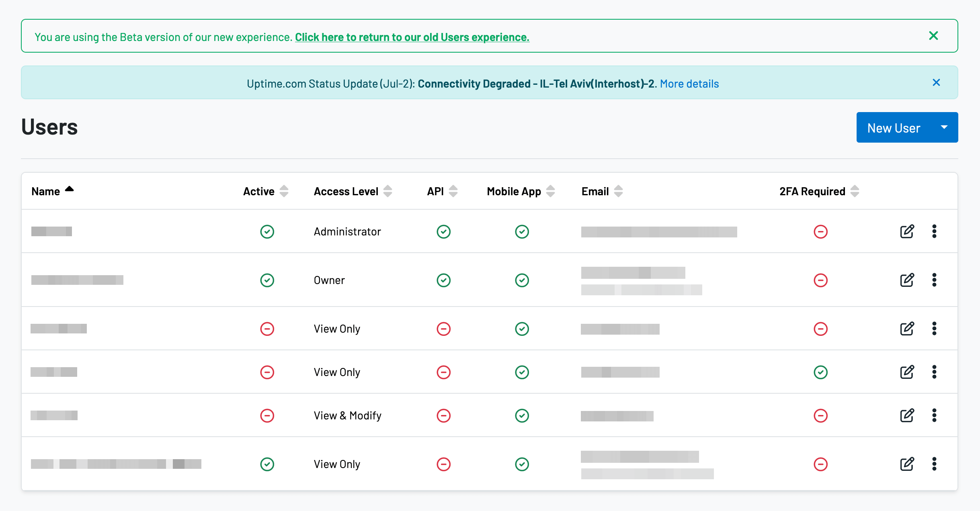Close the Uptime.com status update banner

(936, 82)
